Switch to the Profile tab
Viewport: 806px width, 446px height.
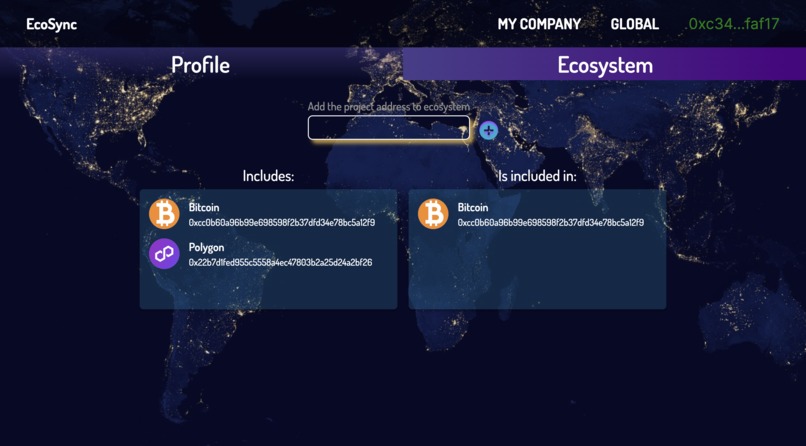[x=201, y=65]
